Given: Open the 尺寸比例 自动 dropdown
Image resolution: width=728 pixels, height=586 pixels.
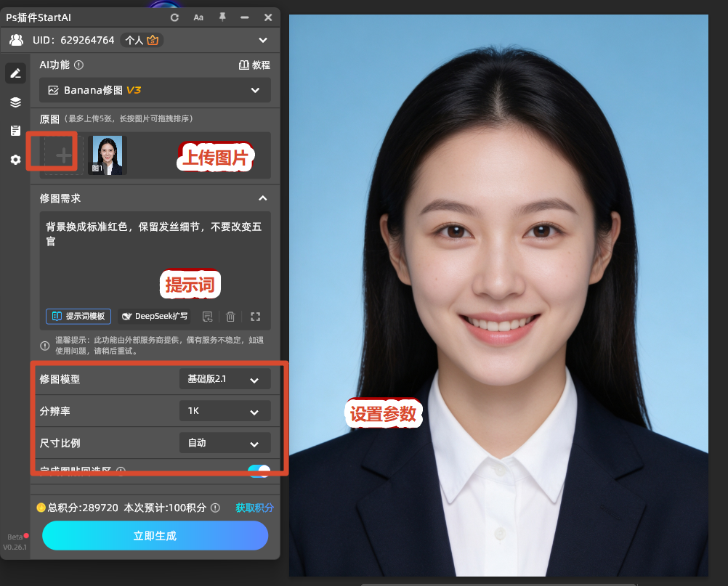Looking at the screenshot, I should tap(225, 443).
